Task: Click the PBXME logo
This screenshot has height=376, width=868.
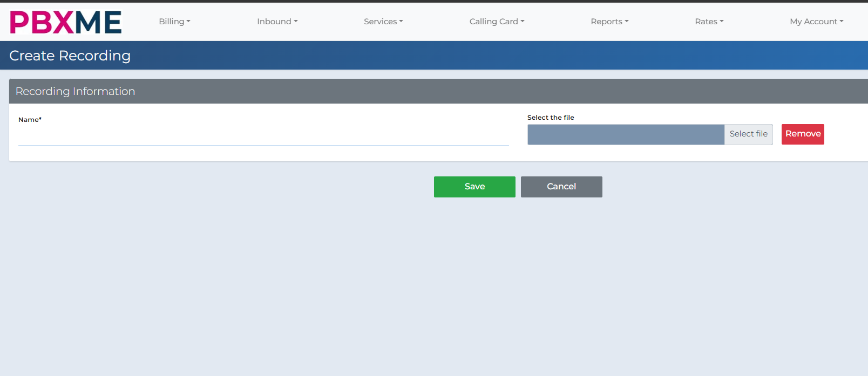Action: tap(66, 22)
